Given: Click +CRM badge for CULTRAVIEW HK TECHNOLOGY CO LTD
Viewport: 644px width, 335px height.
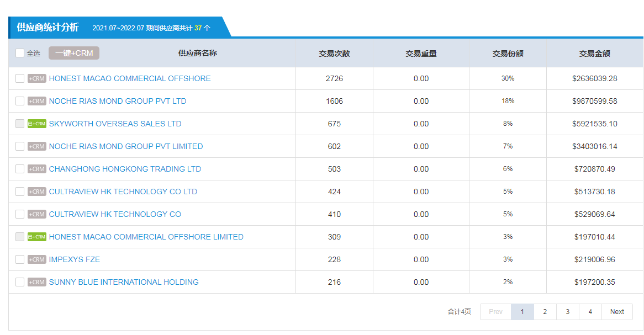Looking at the screenshot, I should pyautogui.click(x=37, y=192).
